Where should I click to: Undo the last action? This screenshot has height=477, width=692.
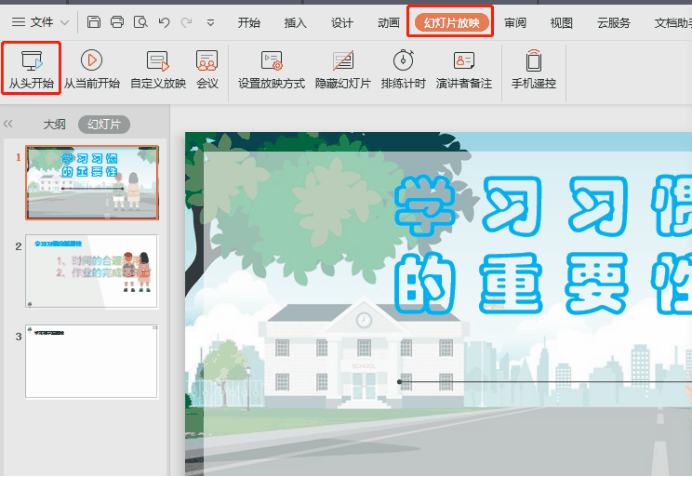click(x=164, y=23)
